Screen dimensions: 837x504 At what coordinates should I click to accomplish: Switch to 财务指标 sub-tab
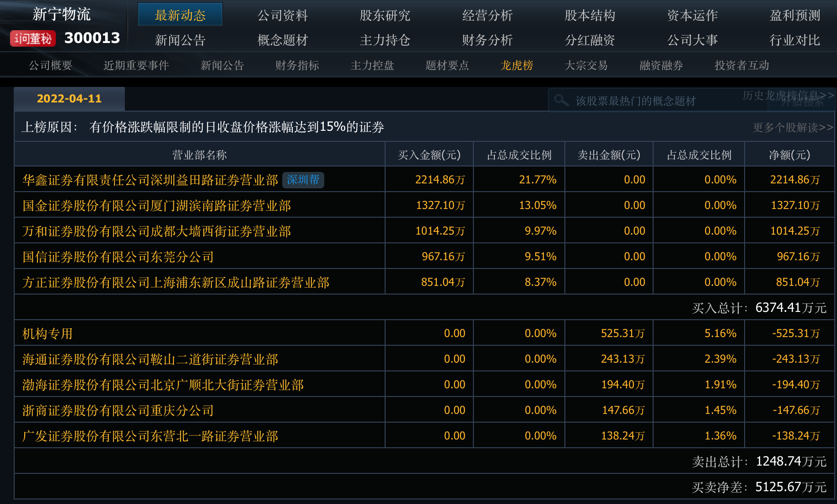[297, 65]
